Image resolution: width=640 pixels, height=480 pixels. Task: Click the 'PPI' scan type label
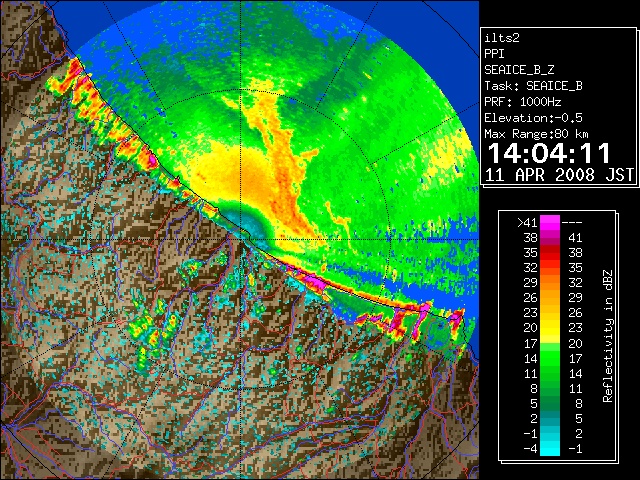[x=494, y=54]
